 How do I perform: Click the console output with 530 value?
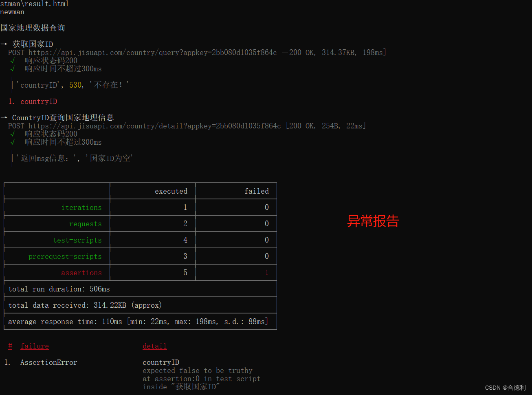point(73,85)
